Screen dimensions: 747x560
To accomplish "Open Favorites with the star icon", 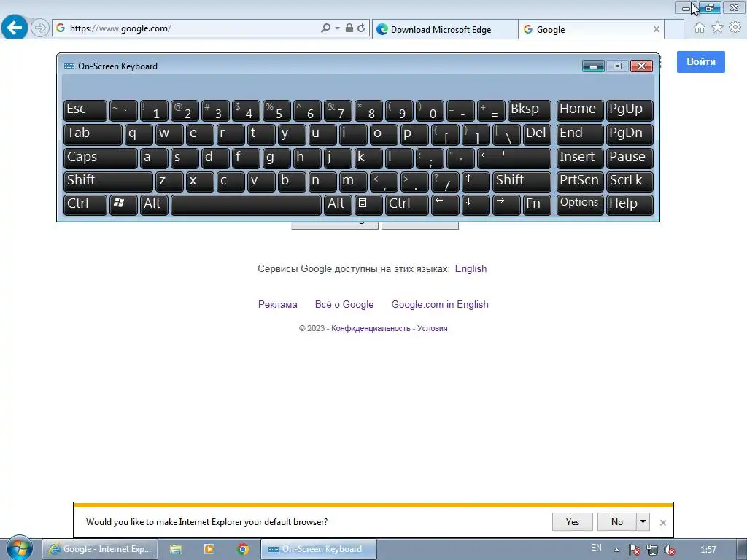I will click(x=717, y=28).
